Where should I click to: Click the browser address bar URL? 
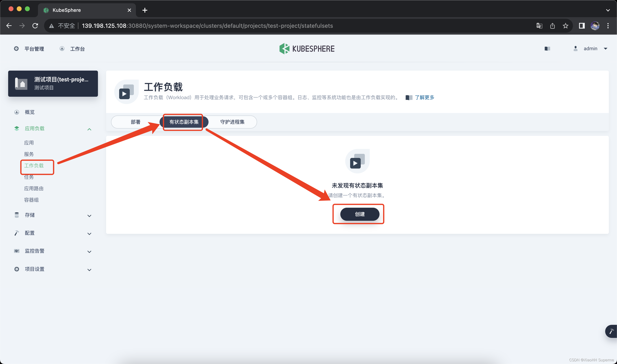pyautogui.click(x=207, y=26)
